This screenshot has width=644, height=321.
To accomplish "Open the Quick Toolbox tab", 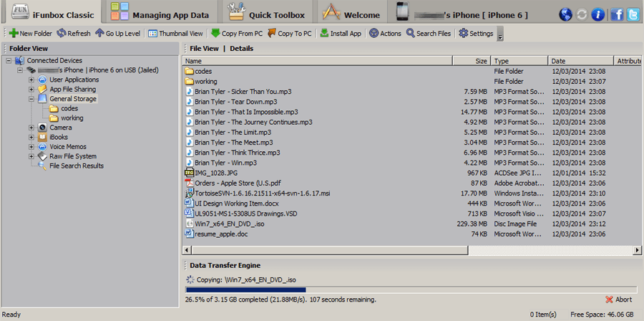I will point(267,12).
